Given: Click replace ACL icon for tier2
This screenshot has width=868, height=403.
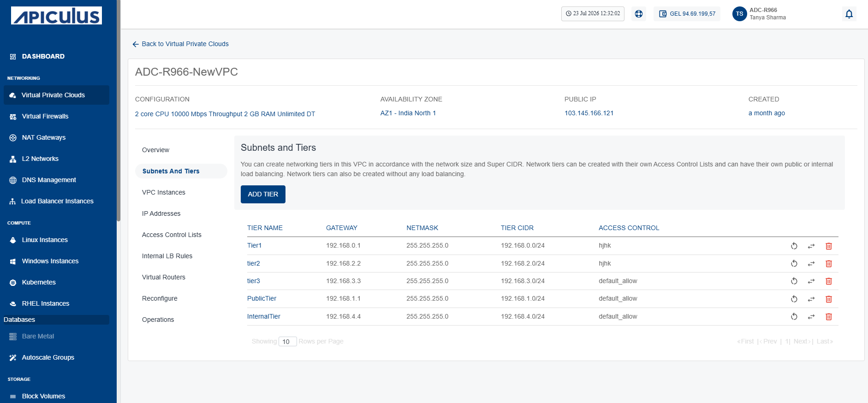Looking at the screenshot, I should click(811, 263).
